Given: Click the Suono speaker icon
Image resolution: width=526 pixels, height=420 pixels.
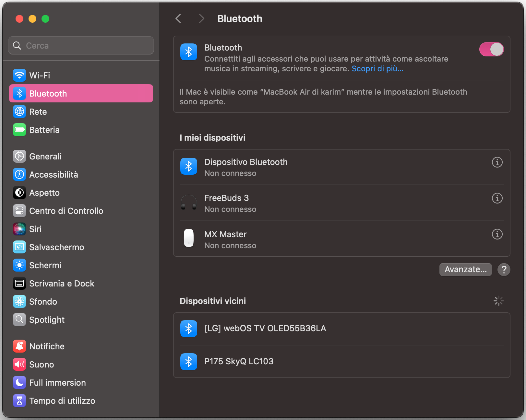Looking at the screenshot, I should tap(19, 364).
